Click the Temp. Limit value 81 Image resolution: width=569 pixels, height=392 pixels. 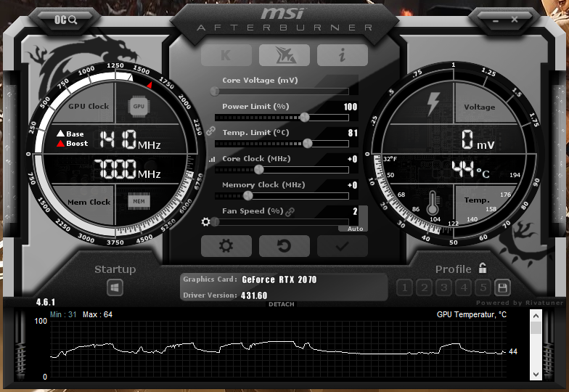(x=353, y=133)
